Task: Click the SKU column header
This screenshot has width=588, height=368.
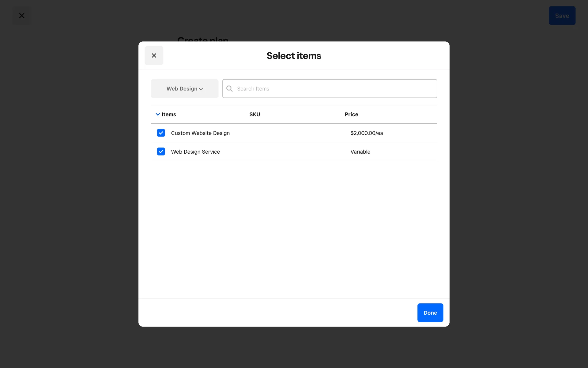Action: (254, 114)
